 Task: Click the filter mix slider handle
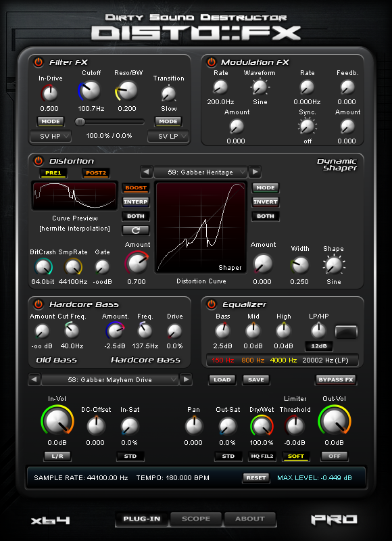point(80,122)
